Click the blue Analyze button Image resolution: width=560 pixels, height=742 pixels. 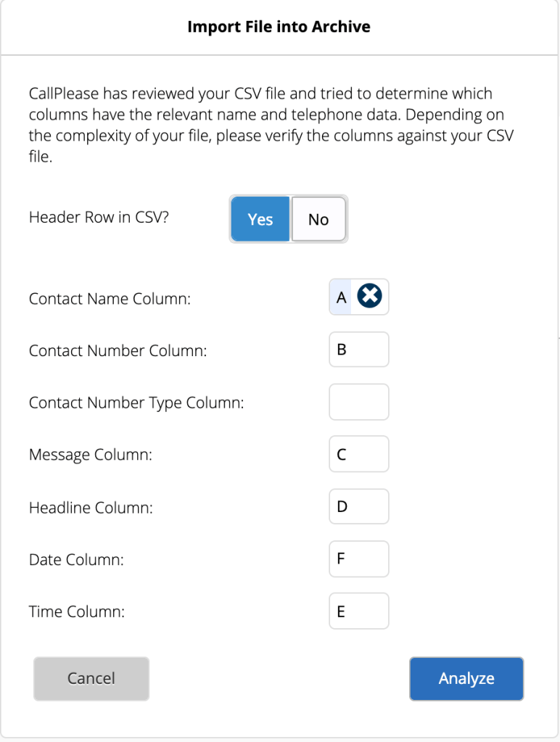(x=466, y=679)
